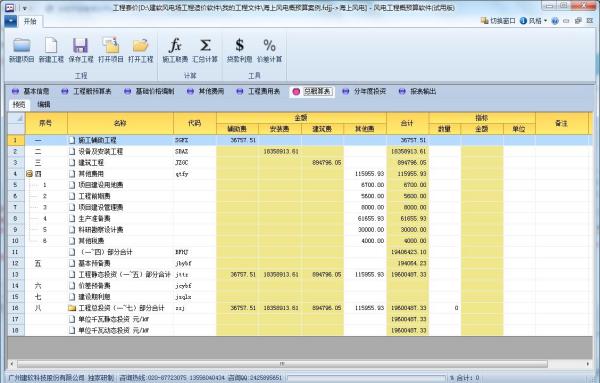The width and height of the screenshot is (600, 383).
Task: Click the 新建项目 folder icon
Action: 22,45
